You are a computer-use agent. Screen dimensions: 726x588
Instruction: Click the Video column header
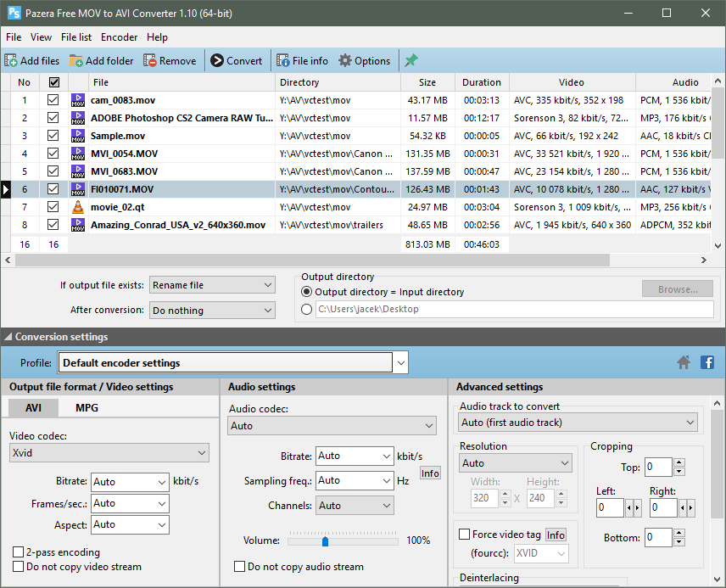(572, 82)
